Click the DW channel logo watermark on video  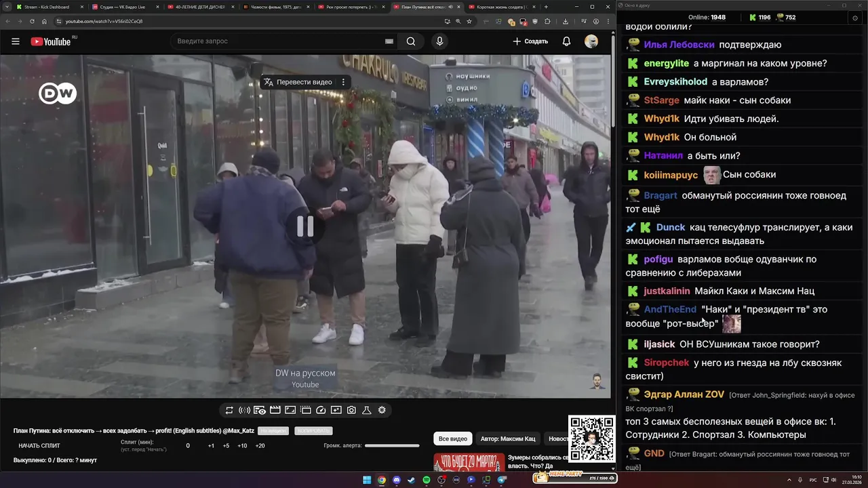58,93
